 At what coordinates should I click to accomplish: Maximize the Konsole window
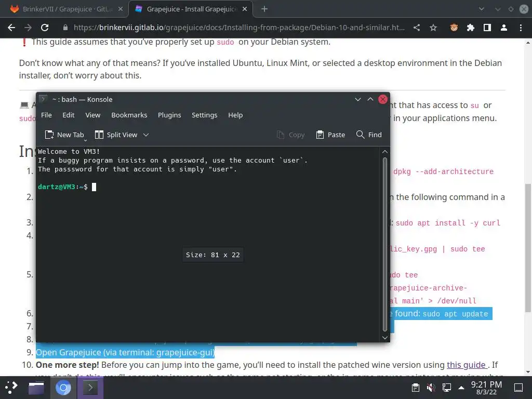(x=370, y=99)
